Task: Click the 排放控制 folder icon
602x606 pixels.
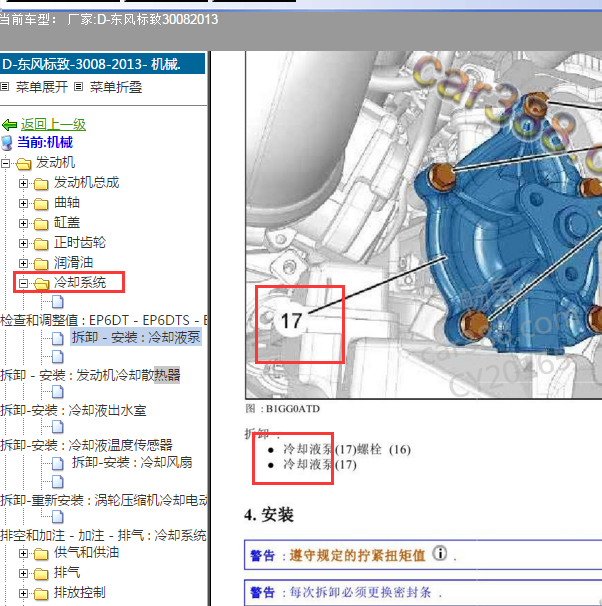Action: [x=41, y=594]
